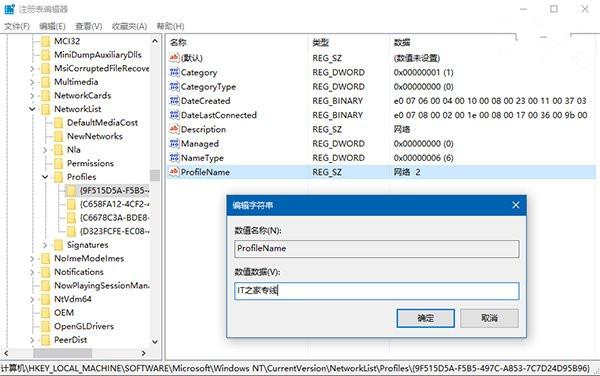Click the Signatures folder icon
600x376 pixels.
pos(59,245)
